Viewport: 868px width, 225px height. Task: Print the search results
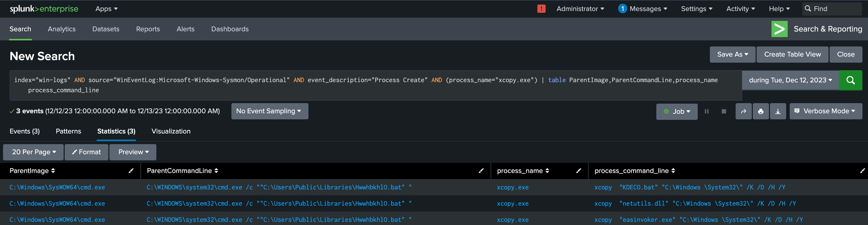tap(761, 111)
